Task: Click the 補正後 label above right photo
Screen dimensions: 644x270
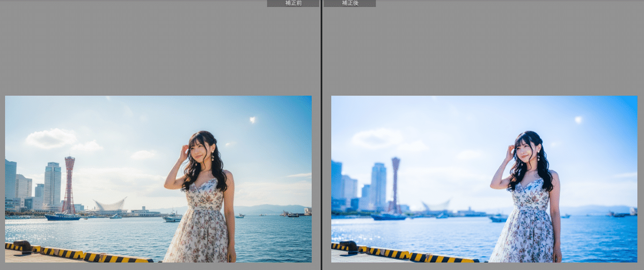Action: coord(350,3)
